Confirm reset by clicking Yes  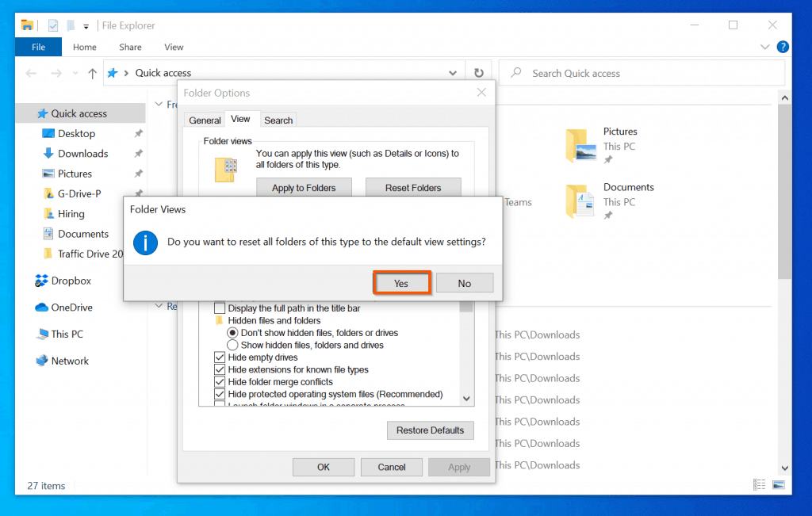point(401,283)
